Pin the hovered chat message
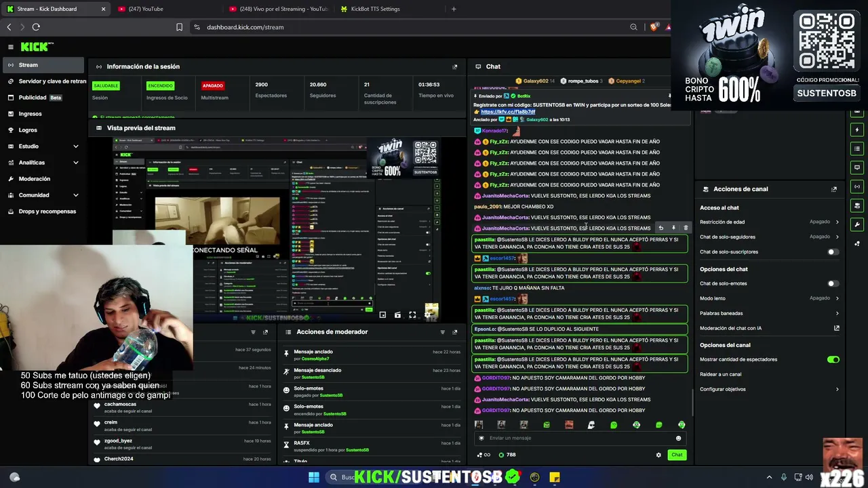This screenshot has height=488, width=868. coord(673,228)
